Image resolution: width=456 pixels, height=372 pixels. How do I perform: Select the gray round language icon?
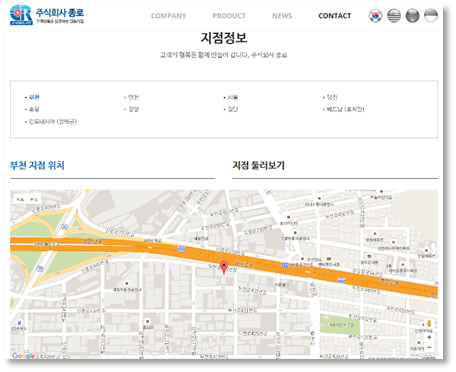[412, 16]
